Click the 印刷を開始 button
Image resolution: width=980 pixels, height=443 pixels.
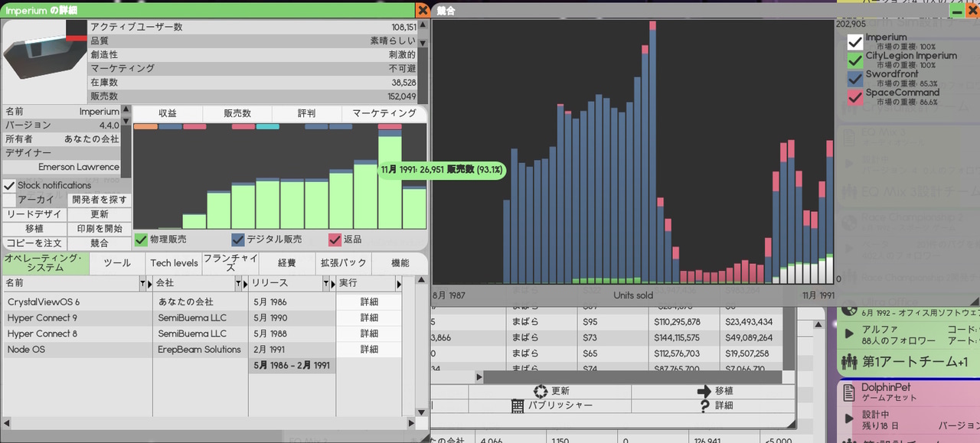point(100,229)
